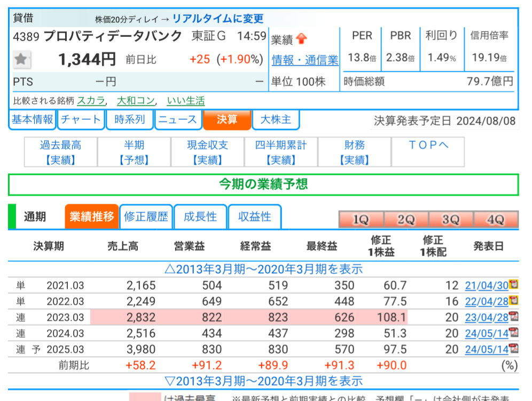
Task: View the 成長性 tab
Action: [x=200, y=217]
